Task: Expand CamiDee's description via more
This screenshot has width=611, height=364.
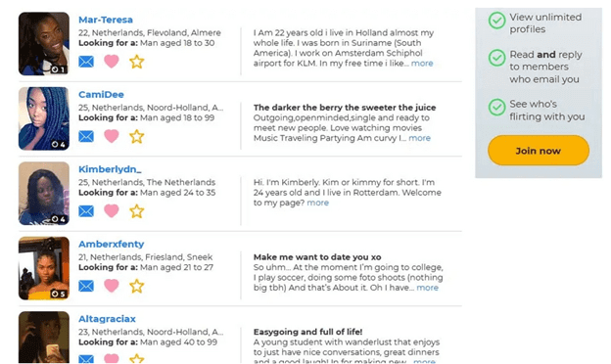Action: [420, 138]
